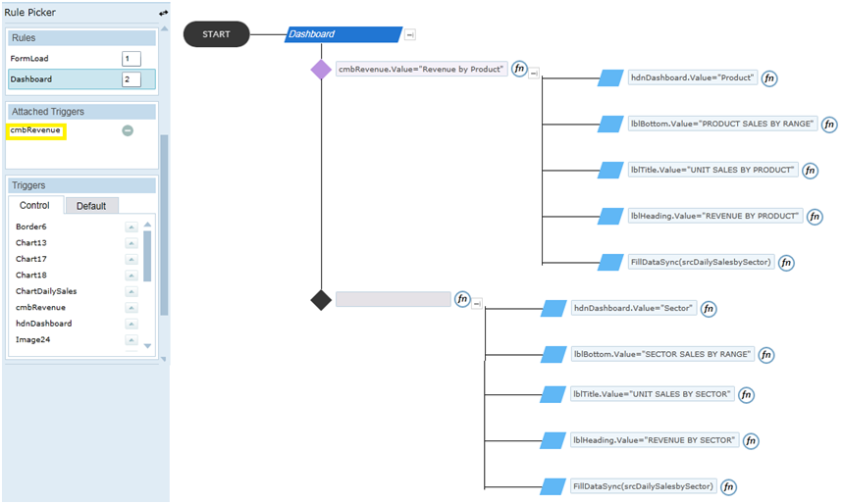Click the empty else condition field

[393, 299]
